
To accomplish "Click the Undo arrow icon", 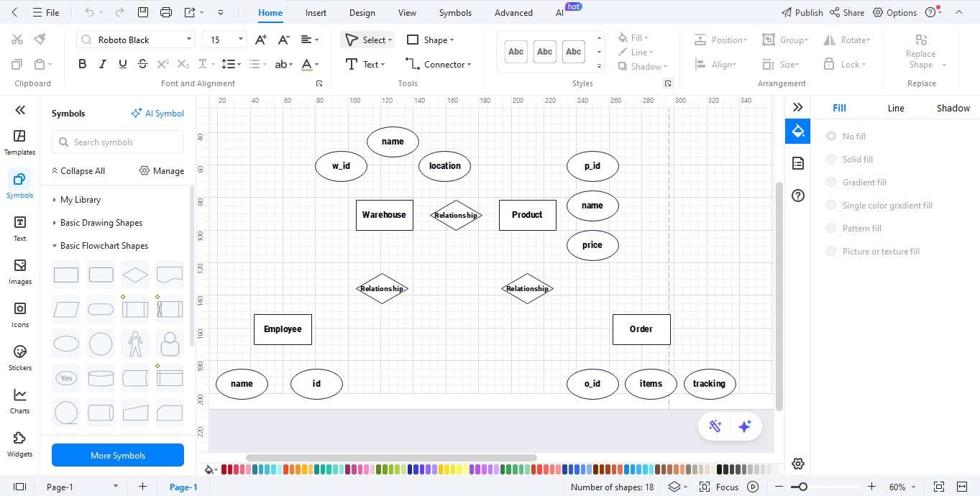I will pos(89,12).
